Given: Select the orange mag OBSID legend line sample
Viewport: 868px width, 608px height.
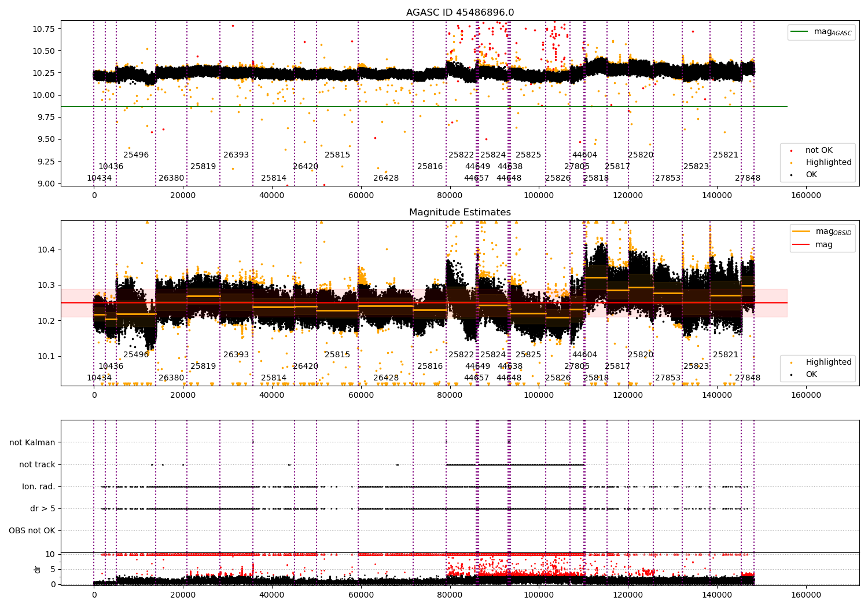Looking at the screenshot, I should [801, 231].
